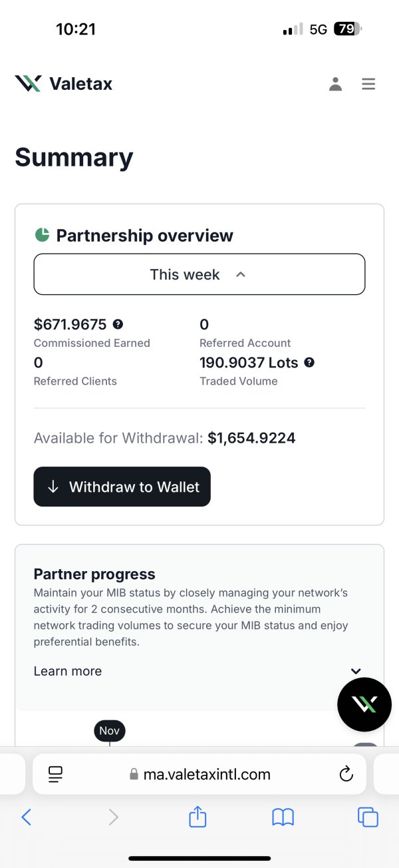Open the This week period dropdown
Screen dimensions: 399x868
click(x=199, y=274)
